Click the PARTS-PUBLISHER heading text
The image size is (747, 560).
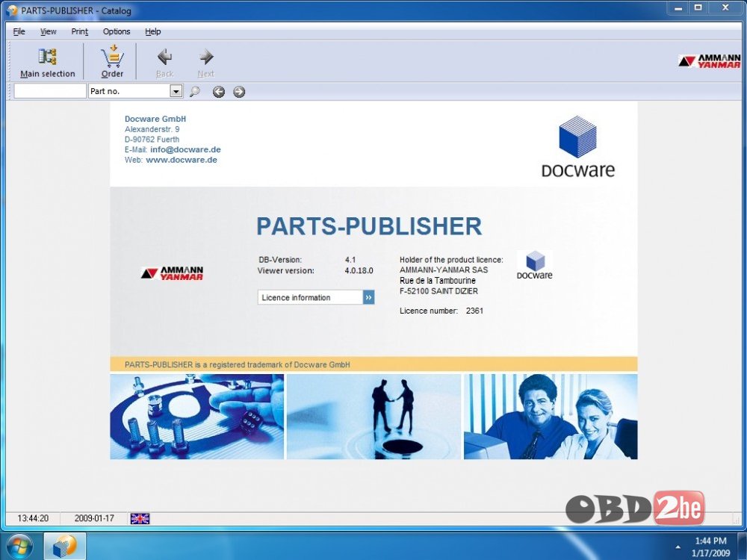pyautogui.click(x=369, y=226)
